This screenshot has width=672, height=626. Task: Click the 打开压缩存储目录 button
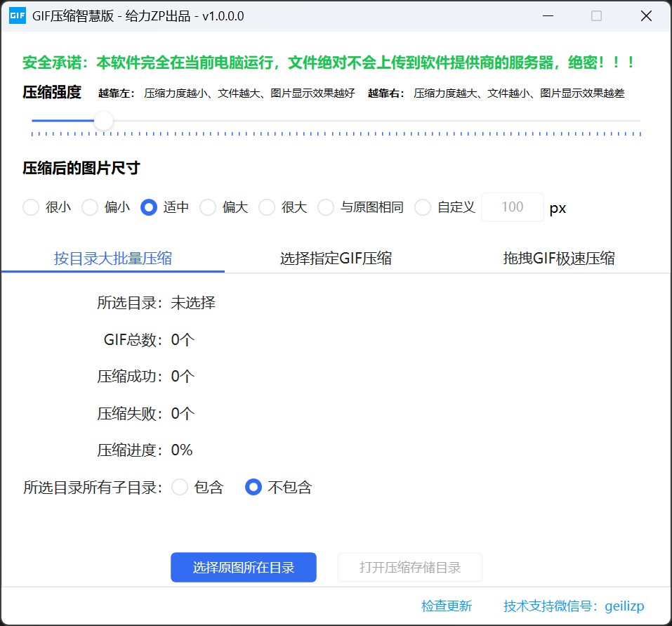(410, 568)
